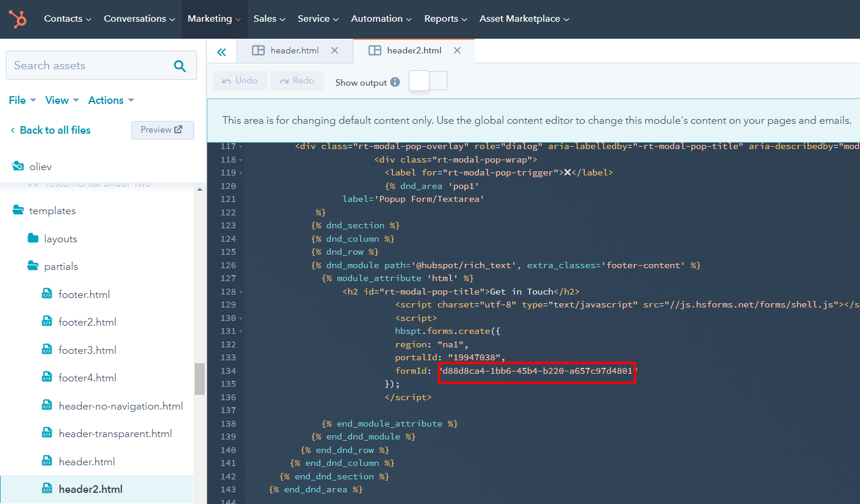Open the Actions menu
This screenshot has height=504, width=860.
tap(111, 100)
